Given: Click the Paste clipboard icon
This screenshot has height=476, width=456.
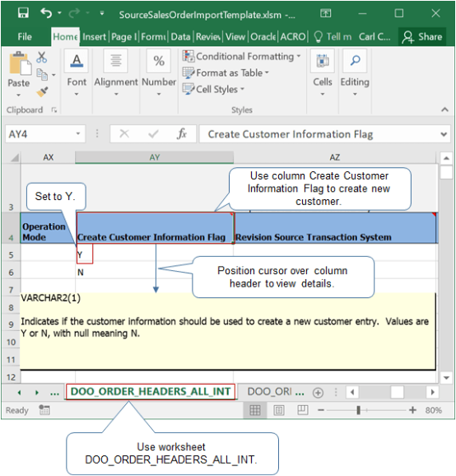Looking at the screenshot, I should pyautogui.click(x=20, y=63).
